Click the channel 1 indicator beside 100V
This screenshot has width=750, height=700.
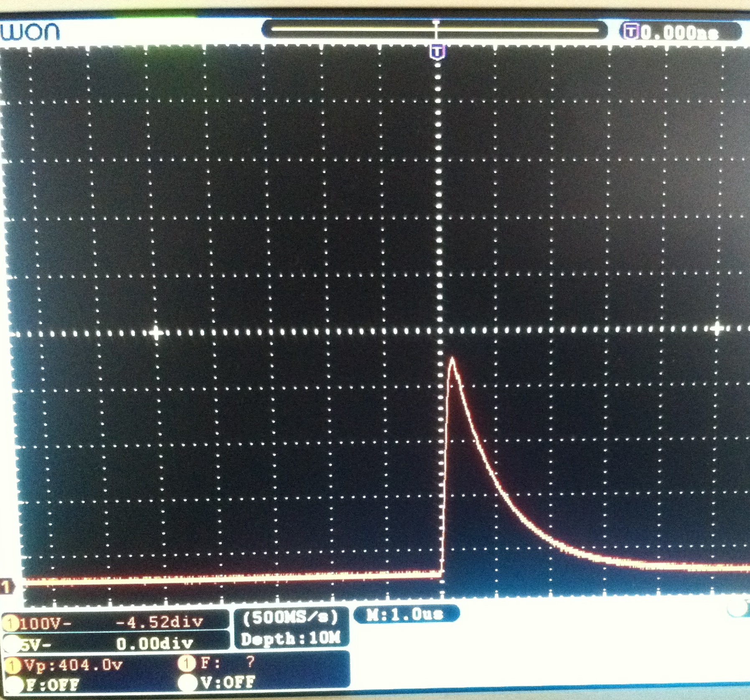[x=10, y=623]
